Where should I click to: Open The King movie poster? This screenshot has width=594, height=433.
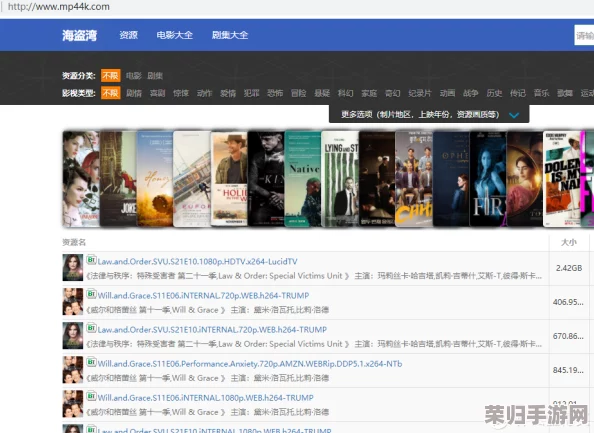[x=266, y=179]
